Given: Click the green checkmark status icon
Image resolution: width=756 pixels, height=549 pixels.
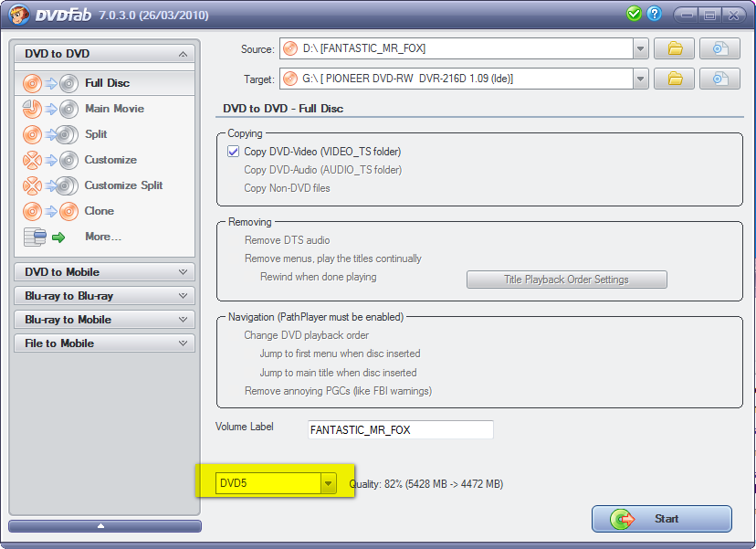Looking at the screenshot, I should click(x=634, y=14).
